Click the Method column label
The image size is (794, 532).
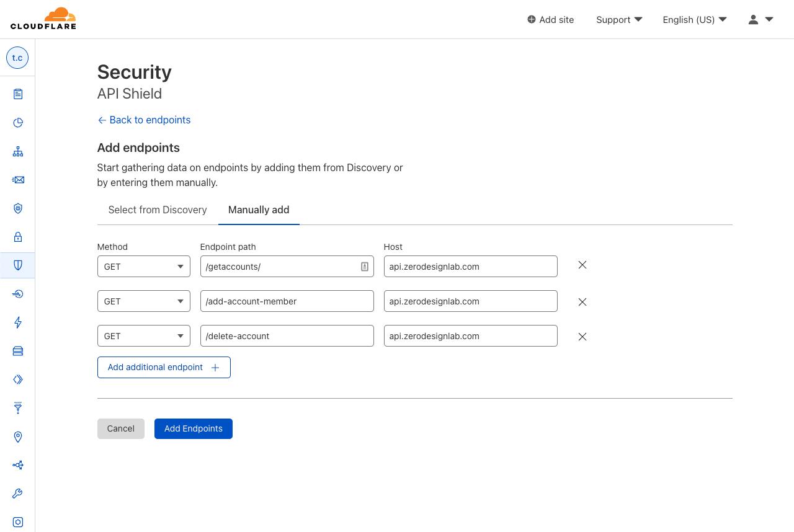point(112,247)
